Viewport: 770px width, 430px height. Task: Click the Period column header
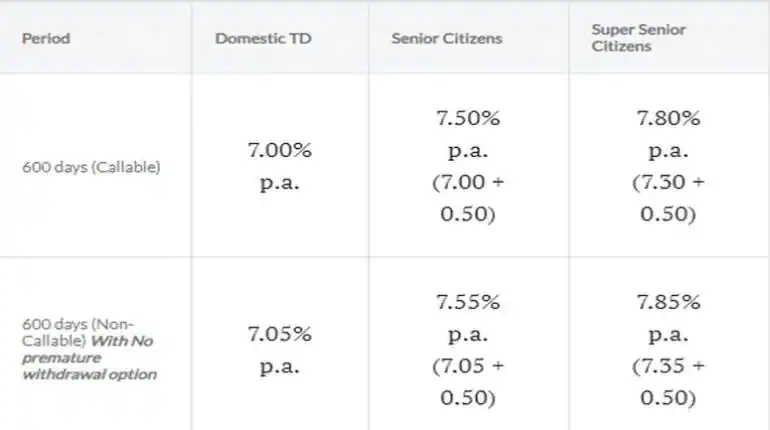click(x=46, y=38)
